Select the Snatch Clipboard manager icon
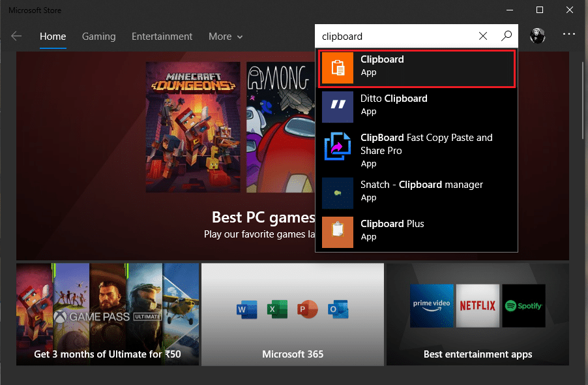This screenshot has width=588, height=385. point(337,192)
